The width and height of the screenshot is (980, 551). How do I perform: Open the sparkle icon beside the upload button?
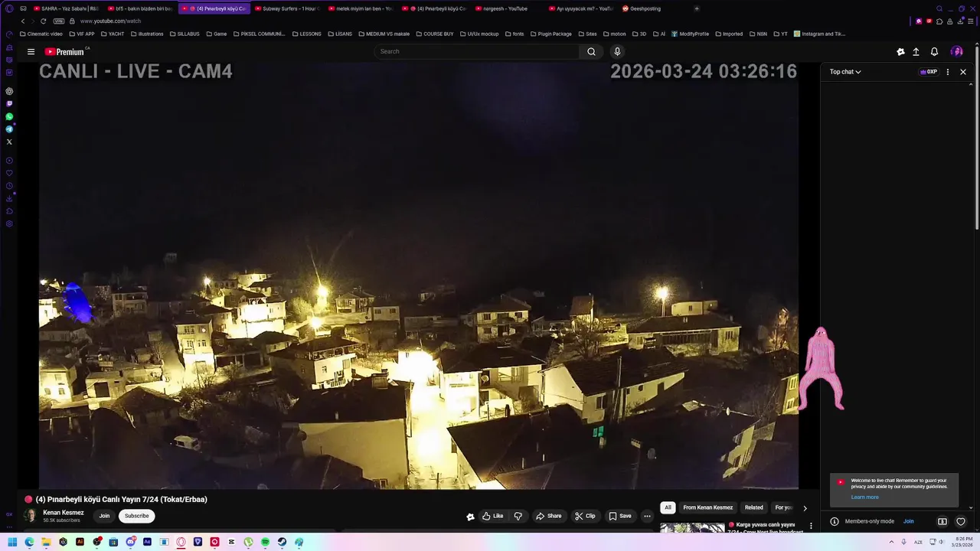tap(900, 52)
